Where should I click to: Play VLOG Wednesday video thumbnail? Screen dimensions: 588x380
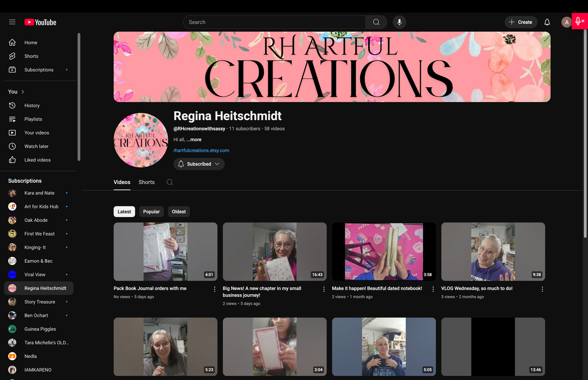click(493, 252)
